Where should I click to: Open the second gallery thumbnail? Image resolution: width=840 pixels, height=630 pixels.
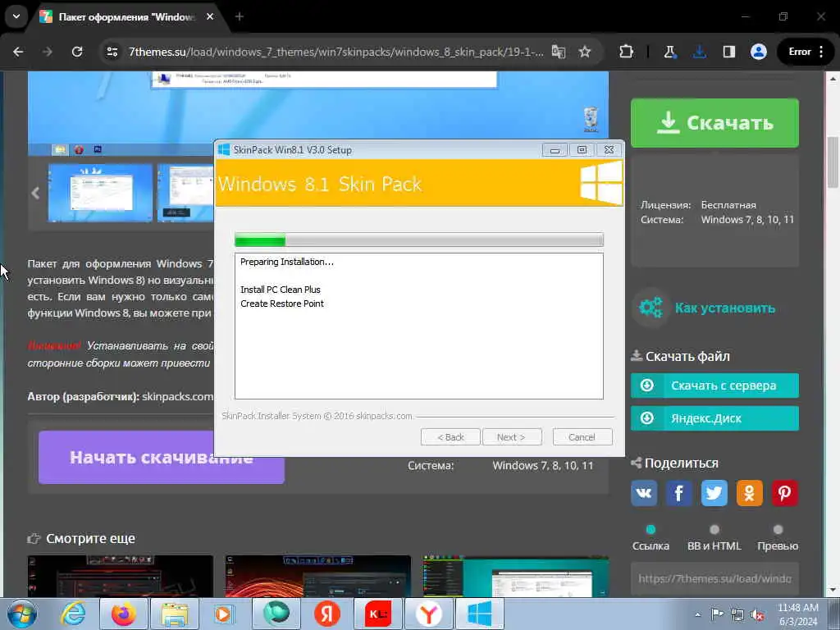(x=185, y=193)
